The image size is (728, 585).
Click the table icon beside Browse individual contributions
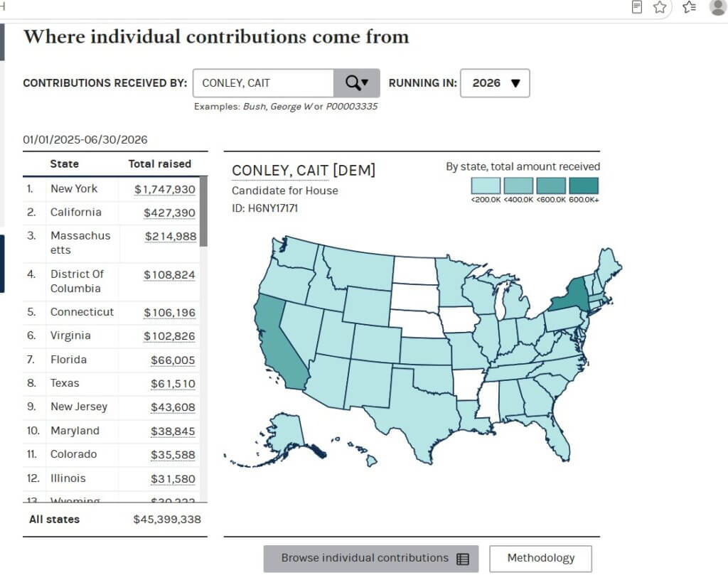(463, 559)
